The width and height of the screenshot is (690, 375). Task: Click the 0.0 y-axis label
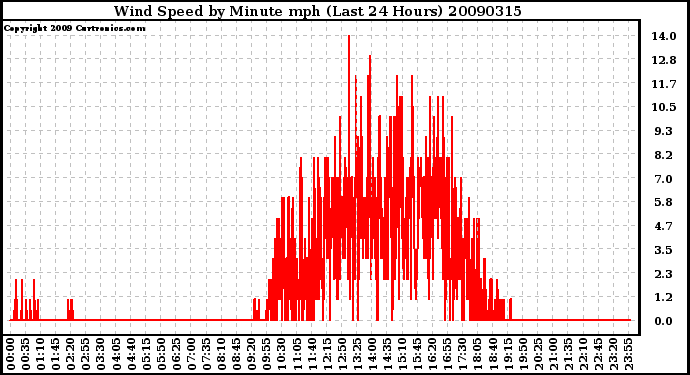click(x=664, y=321)
